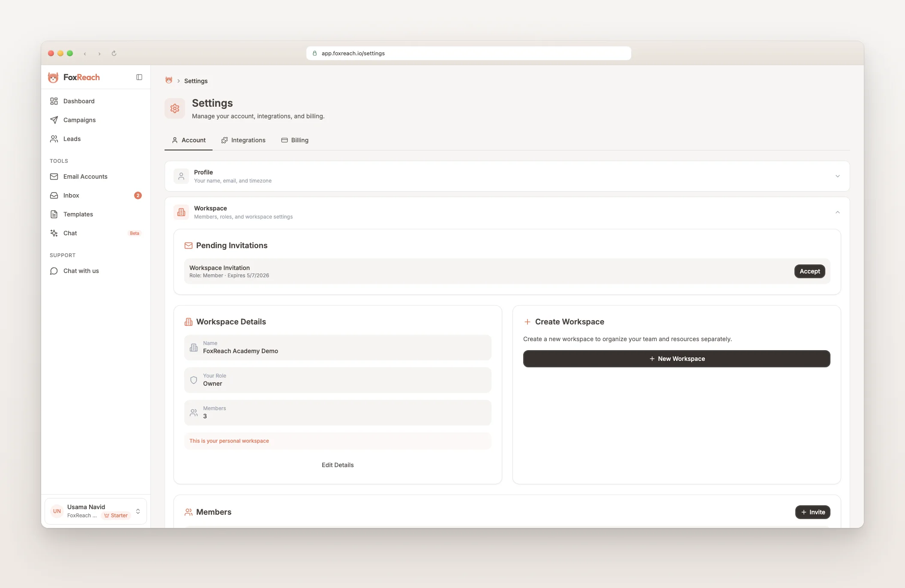This screenshot has width=905, height=588.
Task: Click the Templates document icon
Action: pos(54,214)
